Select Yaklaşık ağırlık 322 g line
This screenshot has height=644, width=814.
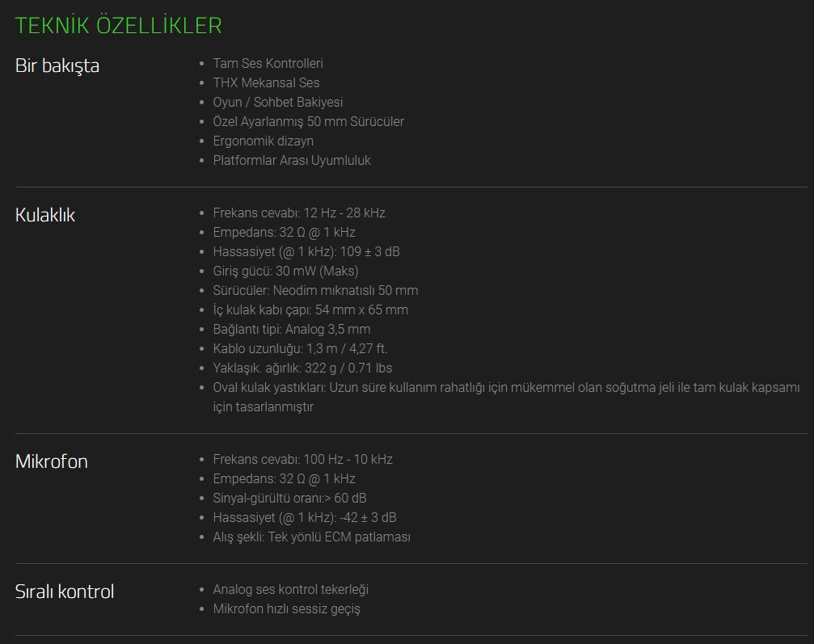[302, 368]
